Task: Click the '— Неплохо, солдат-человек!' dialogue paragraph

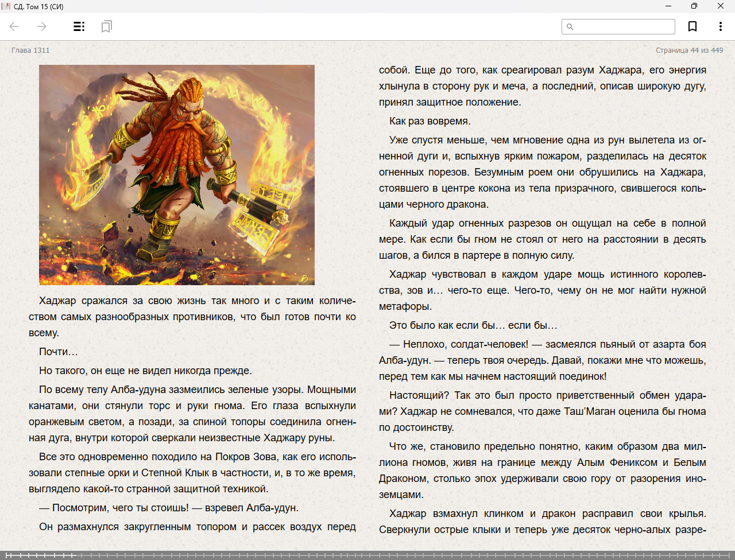Action: coord(542,360)
